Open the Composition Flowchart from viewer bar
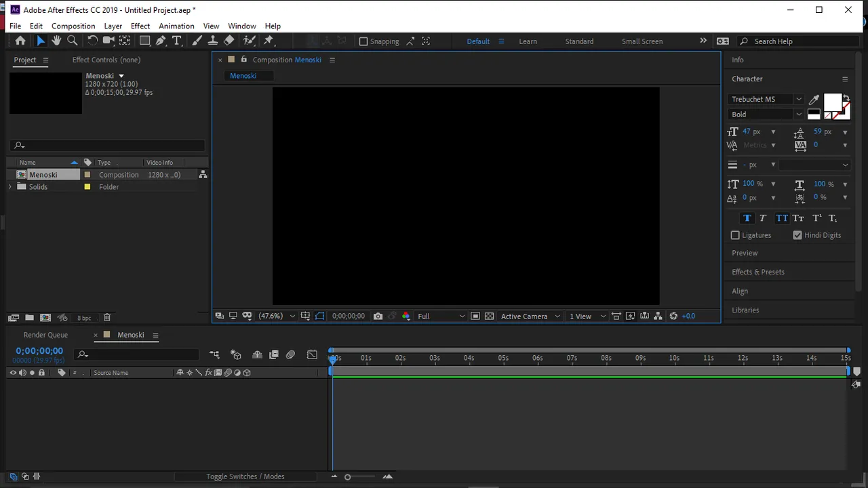This screenshot has height=488, width=868. (658, 316)
